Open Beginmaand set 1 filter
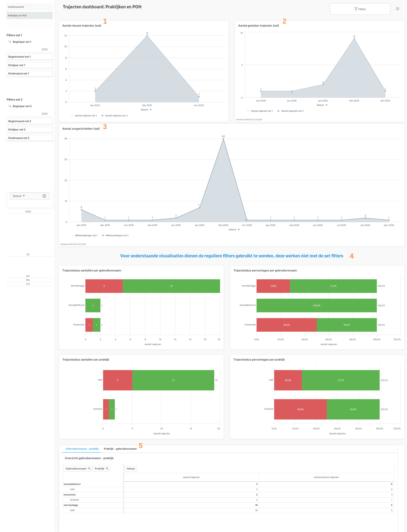Viewport: 407px width, 532px height. [30, 57]
